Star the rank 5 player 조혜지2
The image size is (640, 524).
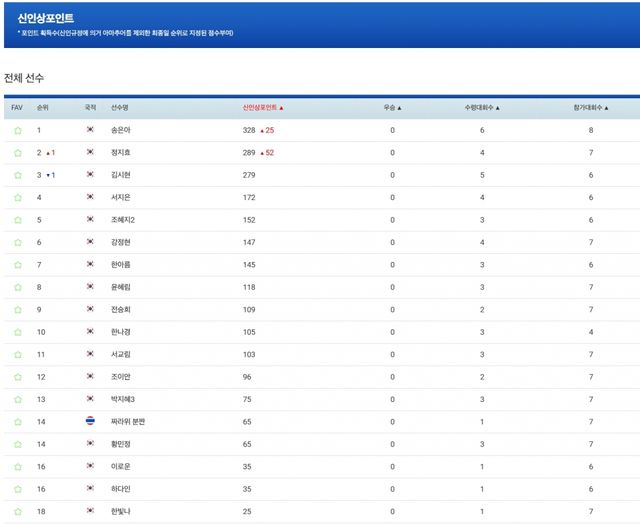pos(17,220)
